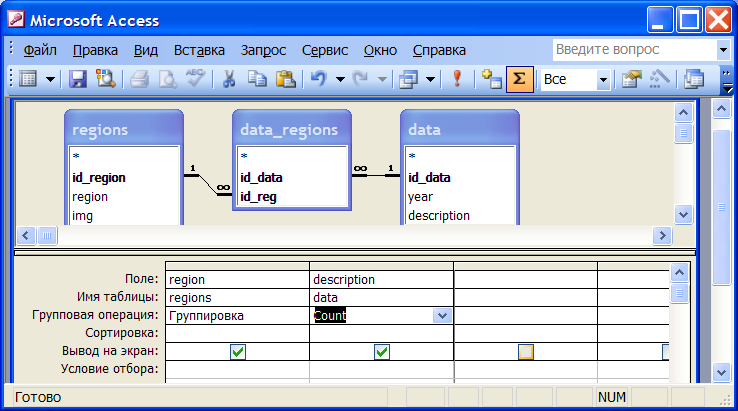Image resolution: width=738 pixels, height=411 pixels.
Task: Uncheck show checkbox for description column
Action: coord(382,352)
